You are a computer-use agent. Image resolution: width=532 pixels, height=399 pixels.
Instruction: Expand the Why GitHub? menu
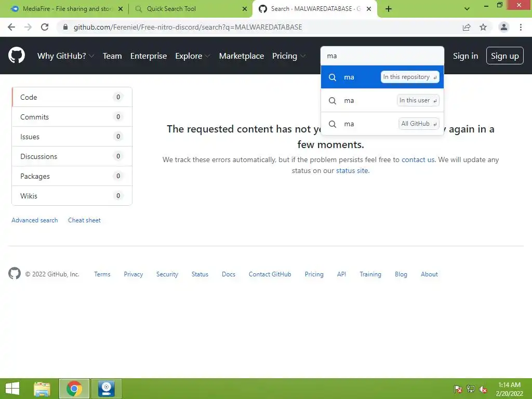(65, 56)
